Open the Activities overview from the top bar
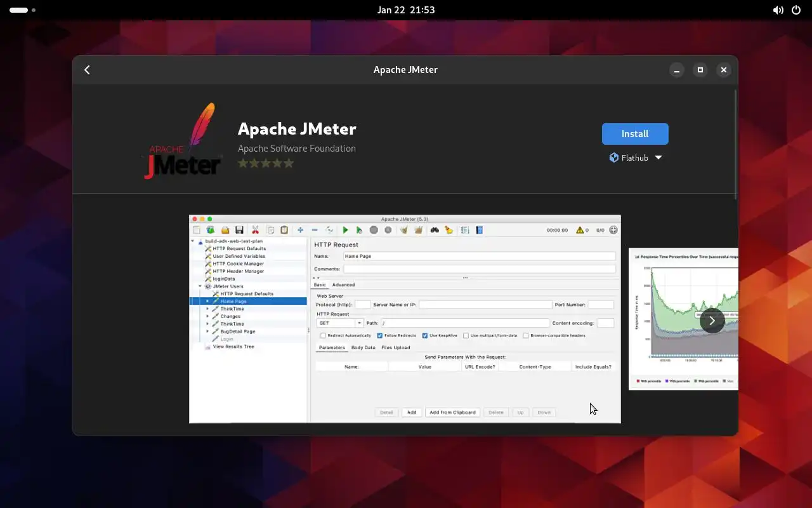 tap(22, 10)
